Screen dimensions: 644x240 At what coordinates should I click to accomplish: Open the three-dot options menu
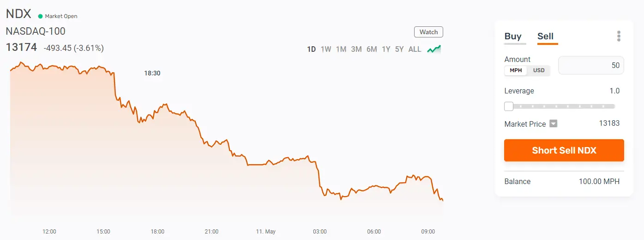coord(619,36)
